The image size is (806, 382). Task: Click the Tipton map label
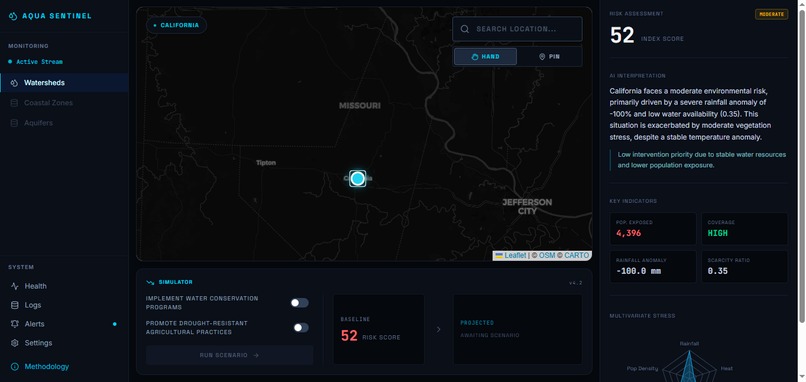tap(266, 162)
